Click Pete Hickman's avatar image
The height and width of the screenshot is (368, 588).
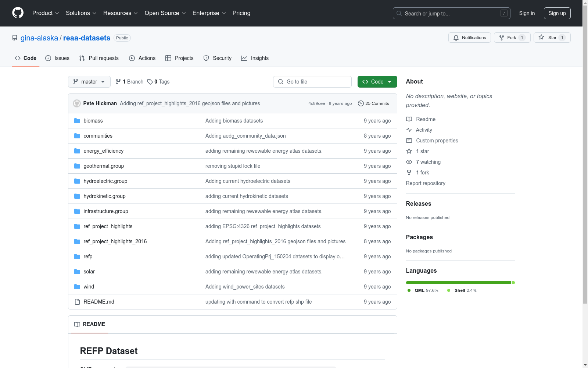click(x=77, y=103)
